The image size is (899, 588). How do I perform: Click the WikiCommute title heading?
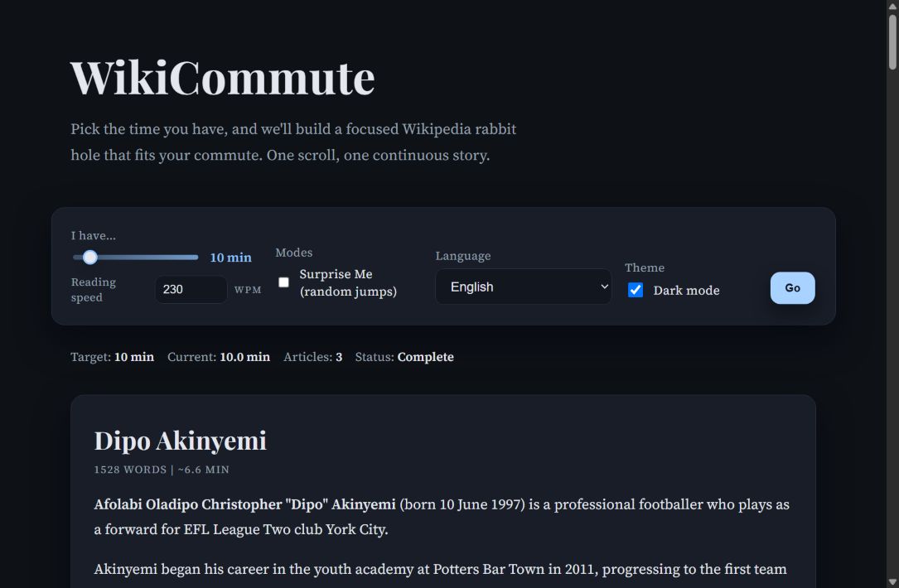[x=222, y=78]
